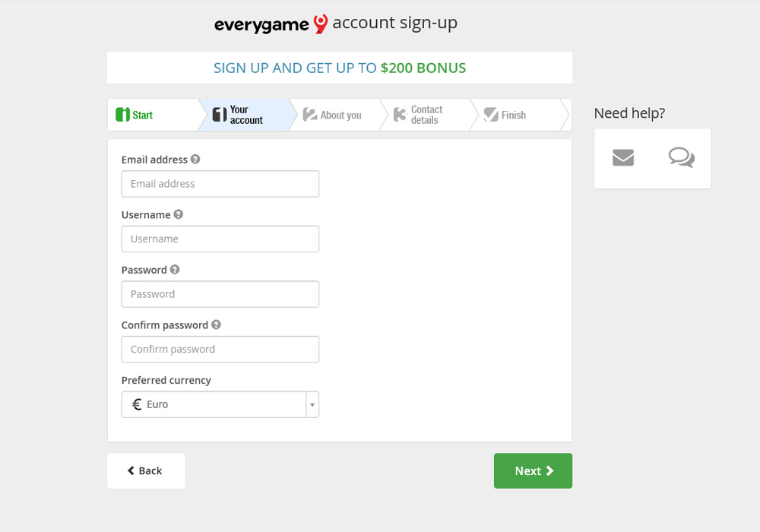Click the everygame logo icon
Image resolution: width=760 pixels, height=532 pixels.
(321, 23)
